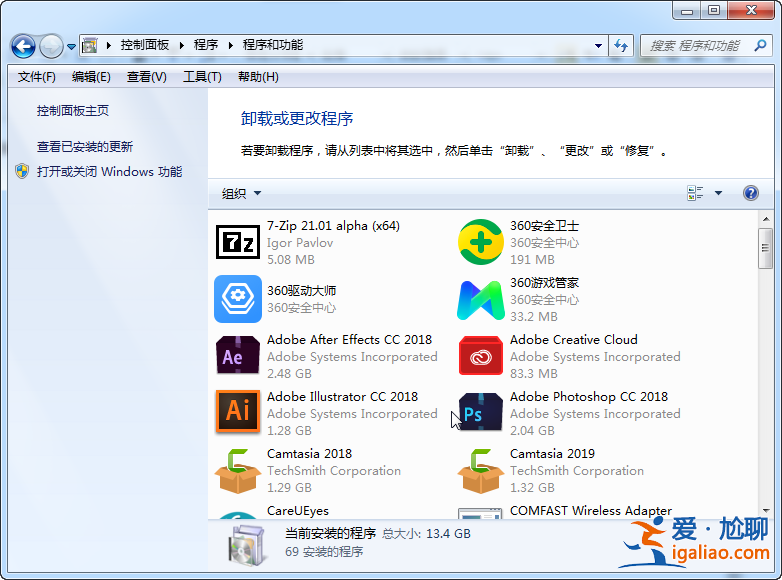Click 控制面板 in the breadcrumb
This screenshot has height=580, width=782.
tap(145, 45)
